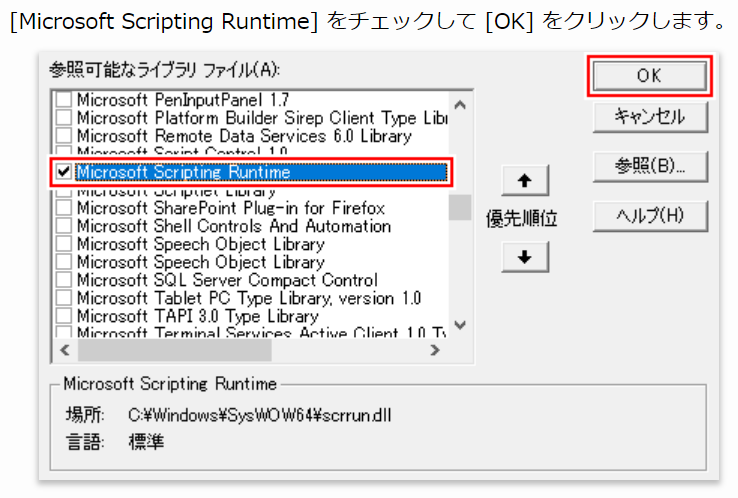The width and height of the screenshot is (738, 498).
Task: Click the vertical scrollbar thumb
Action: 460,207
